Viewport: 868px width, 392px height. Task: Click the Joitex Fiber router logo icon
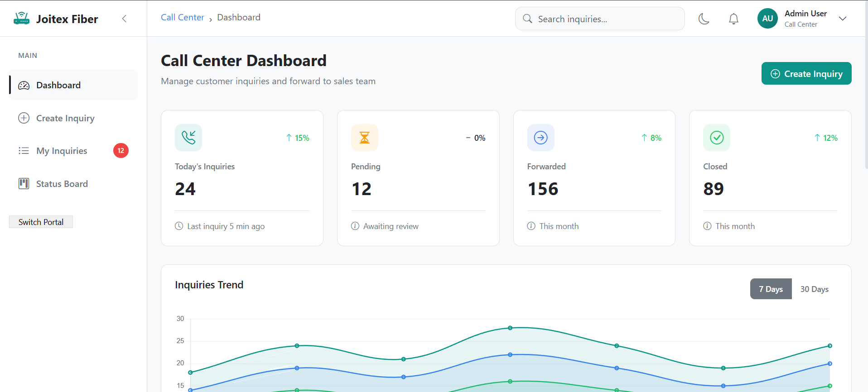tap(21, 19)
